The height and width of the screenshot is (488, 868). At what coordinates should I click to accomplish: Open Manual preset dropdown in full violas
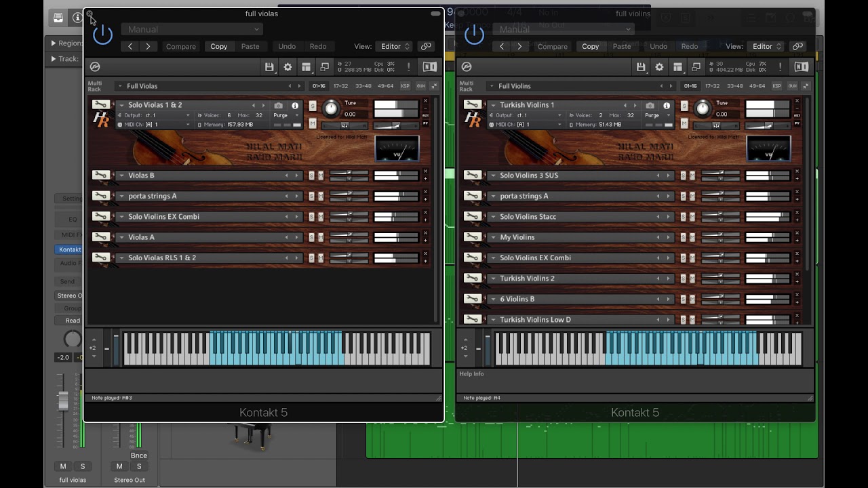tap(192, 29)
